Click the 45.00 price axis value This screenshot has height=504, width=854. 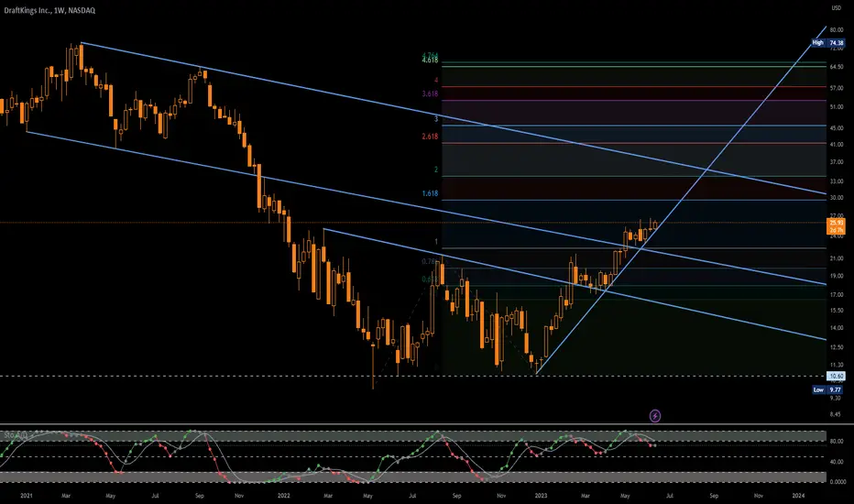pos(836,128)
